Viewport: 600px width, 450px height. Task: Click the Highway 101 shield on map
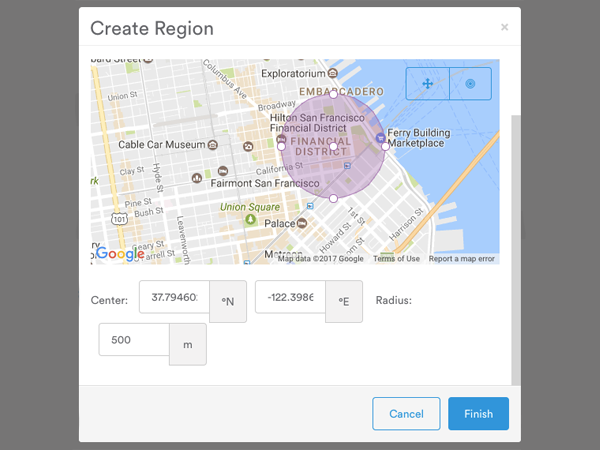[x=119, y=219]
